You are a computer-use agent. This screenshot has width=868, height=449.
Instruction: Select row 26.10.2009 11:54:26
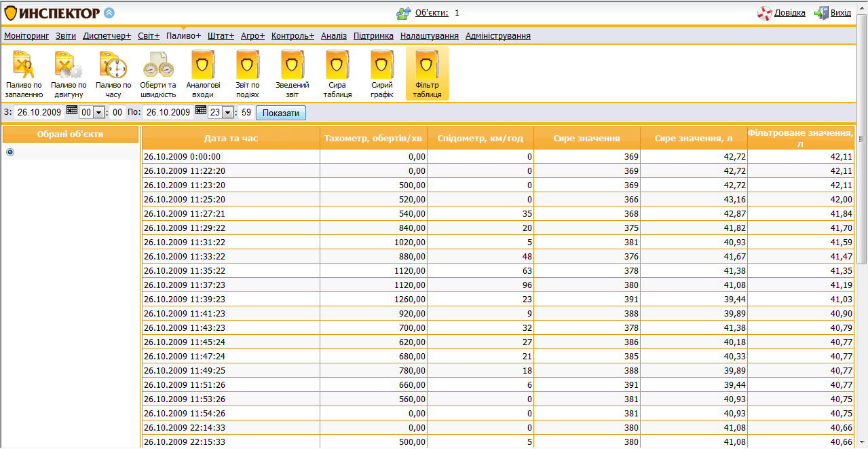pos(498,413)
